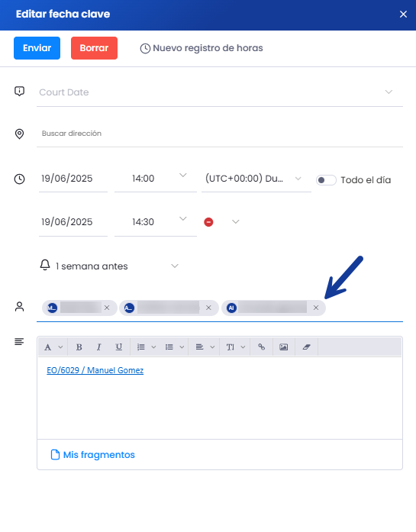The image size is (416, 532).
Task: Toggle bold formatting in editor toolbar
Action: click(x=79, y=347)
